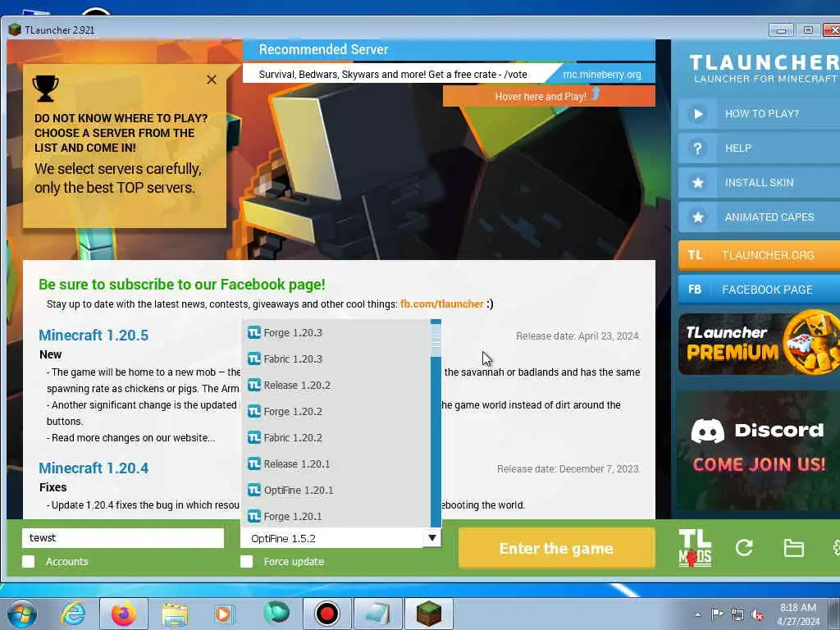Viewport: 840px width, 630px height.
Task: Open the How To Play play icon
Action: pos(697,113)
